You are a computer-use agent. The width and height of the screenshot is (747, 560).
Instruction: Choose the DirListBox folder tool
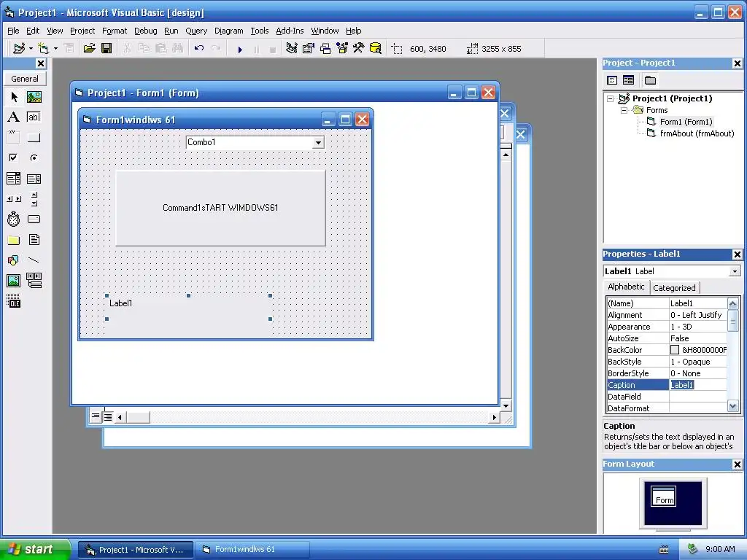point(14,239)
